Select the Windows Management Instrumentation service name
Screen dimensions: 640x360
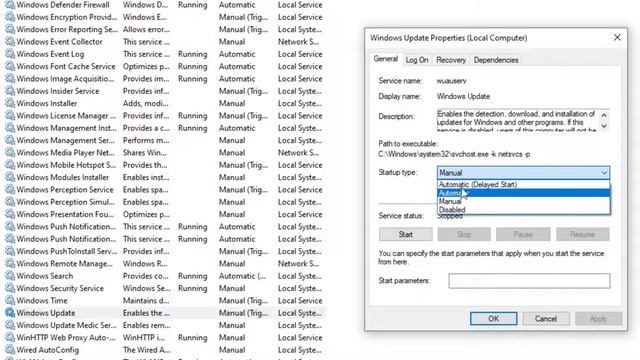[x=66, y=128]
